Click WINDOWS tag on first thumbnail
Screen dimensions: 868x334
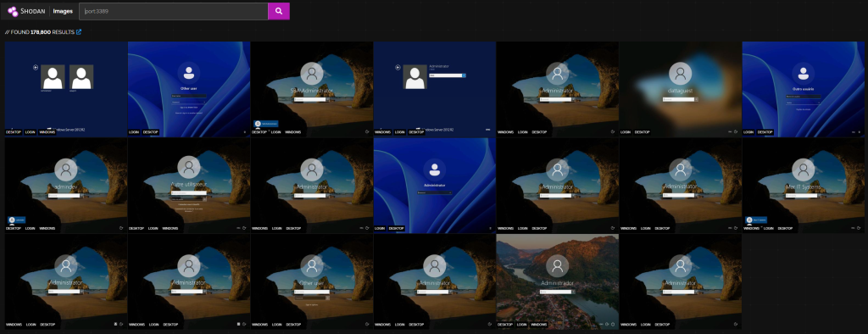(x=47, y=132)
